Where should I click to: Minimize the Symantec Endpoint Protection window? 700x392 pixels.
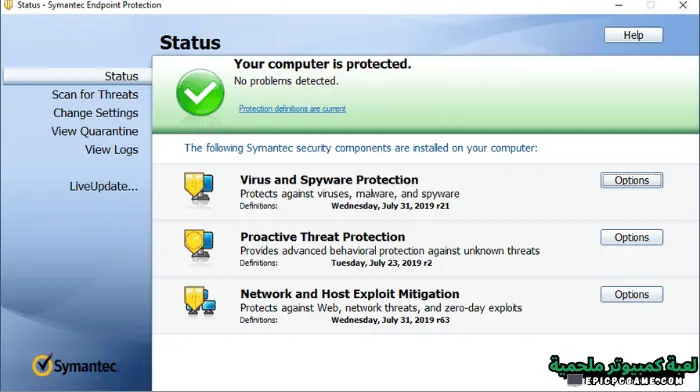point(619,5)
